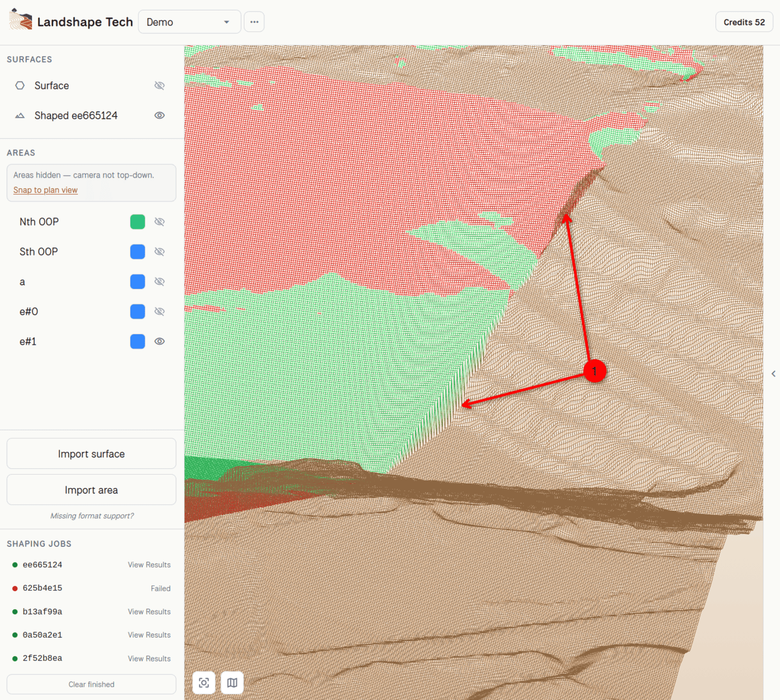
Task: Click the job ID b13af99a
Action: [42, 611]
